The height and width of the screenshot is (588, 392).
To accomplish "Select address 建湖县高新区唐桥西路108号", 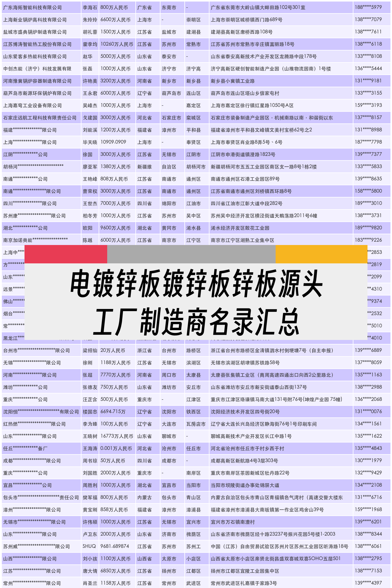I will (242, 32).
